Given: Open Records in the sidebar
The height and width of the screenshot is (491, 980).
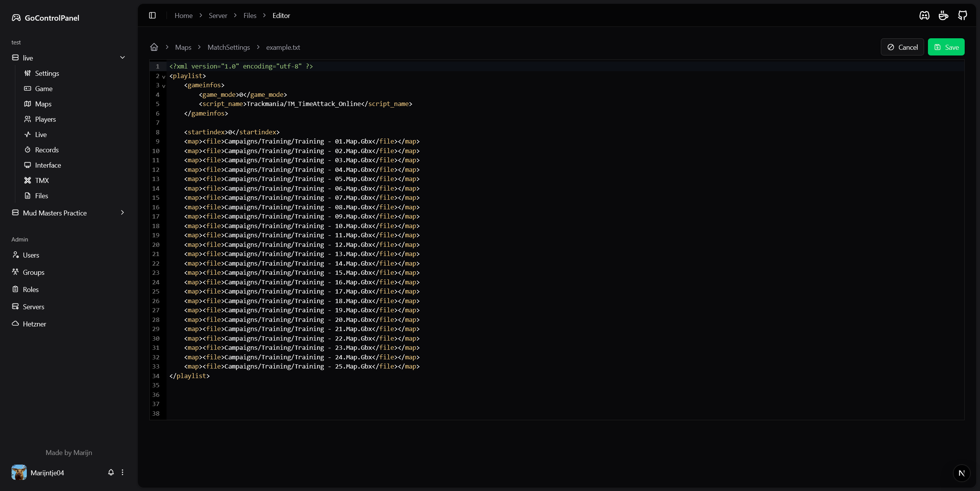Looking at the screenshot, I should (x=47, y=150).
